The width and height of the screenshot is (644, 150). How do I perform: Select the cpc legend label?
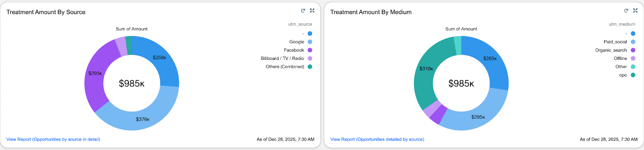[623, 75]
